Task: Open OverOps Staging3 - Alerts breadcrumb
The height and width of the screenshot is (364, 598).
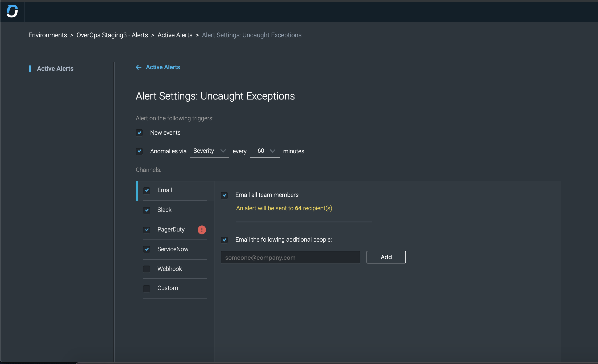Action: tap(112, 35)
